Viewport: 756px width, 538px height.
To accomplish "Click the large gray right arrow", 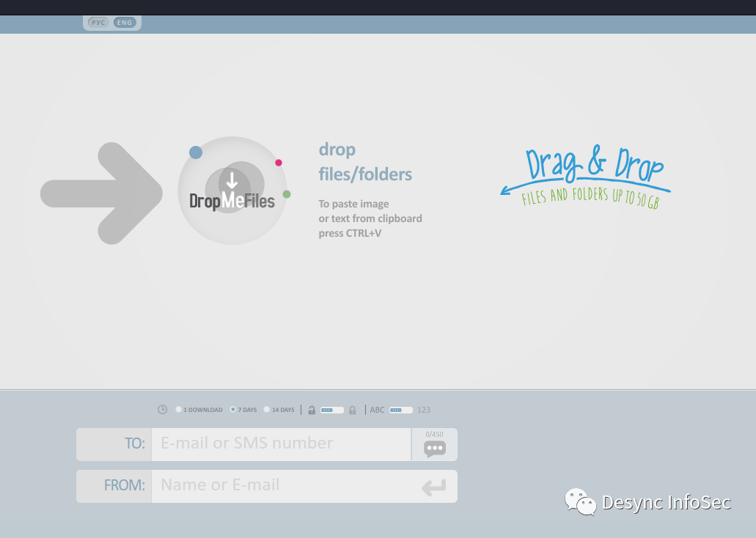I will (x=101, y=194).
